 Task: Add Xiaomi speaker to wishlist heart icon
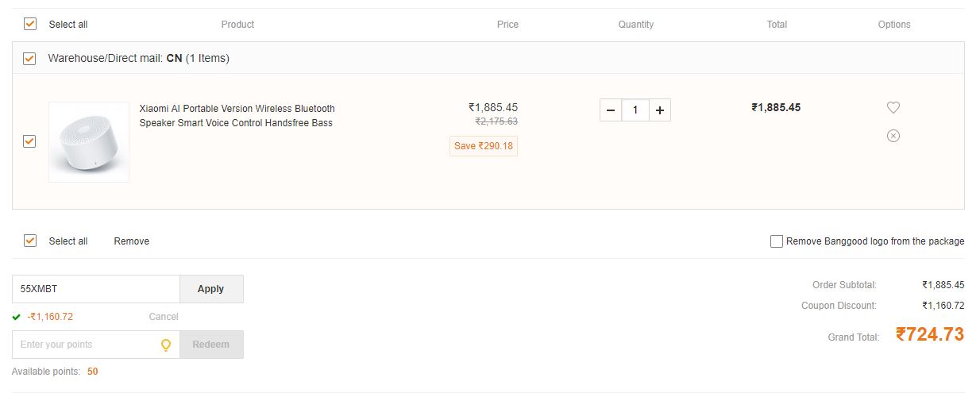[x=893, y=107]
